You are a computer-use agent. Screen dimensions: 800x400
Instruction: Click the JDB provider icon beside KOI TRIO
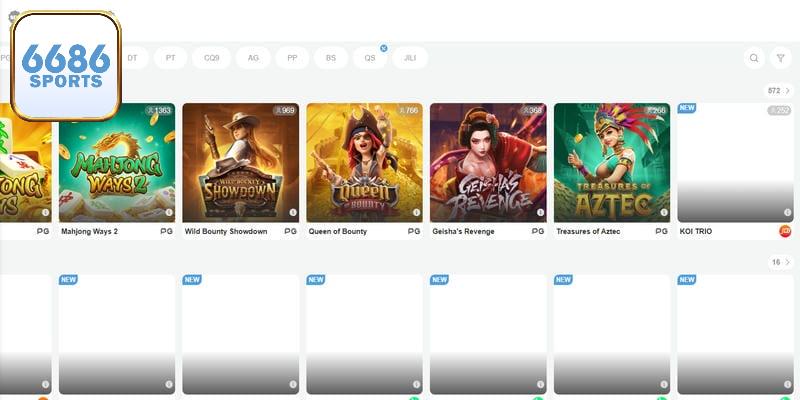pyautogui.click(x=785, y=231)
